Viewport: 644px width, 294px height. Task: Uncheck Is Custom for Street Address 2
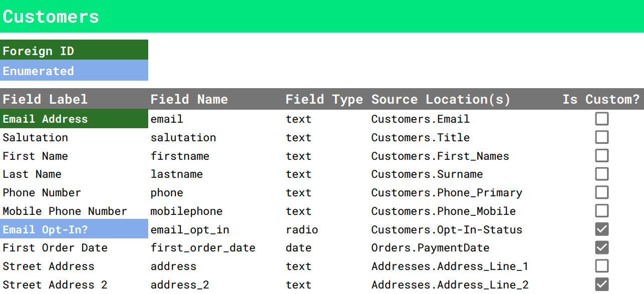coord(601,284)
